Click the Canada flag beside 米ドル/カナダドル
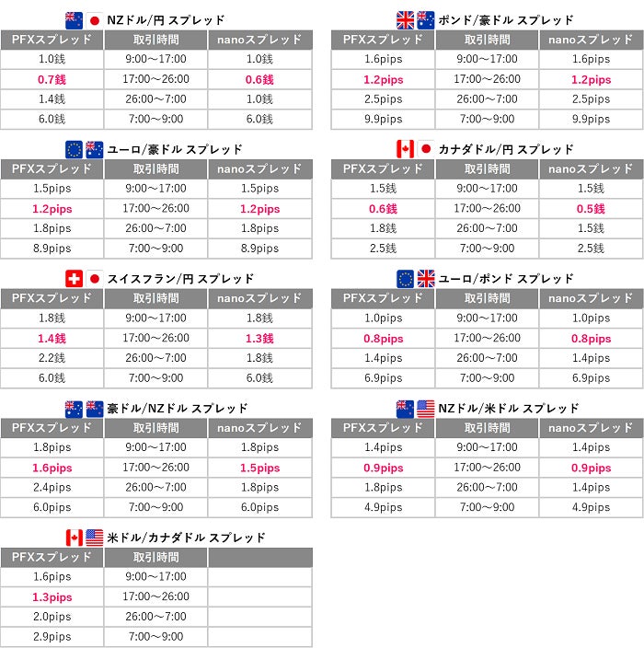The width and height of the screenshot is (644, 648). [x=74, y=538]
